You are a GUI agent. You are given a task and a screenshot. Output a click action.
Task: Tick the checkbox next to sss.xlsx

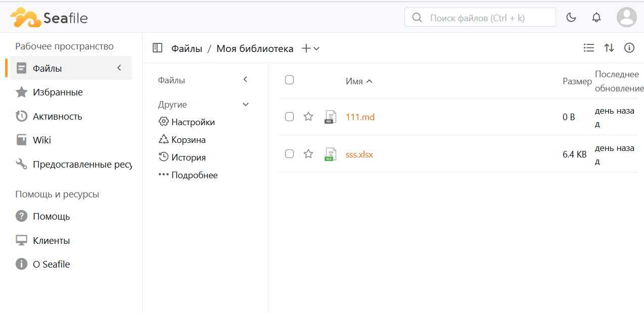pyautogui.click(x=290, y=154)
